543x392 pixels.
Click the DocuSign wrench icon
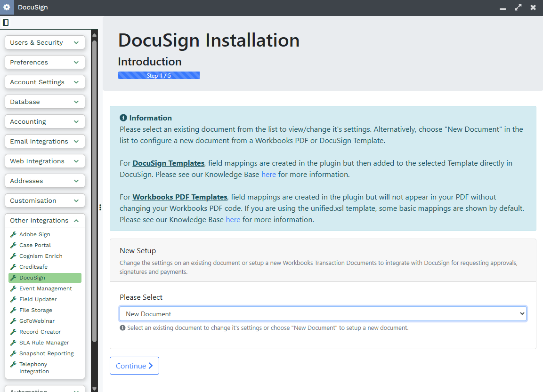pos(13,278)
